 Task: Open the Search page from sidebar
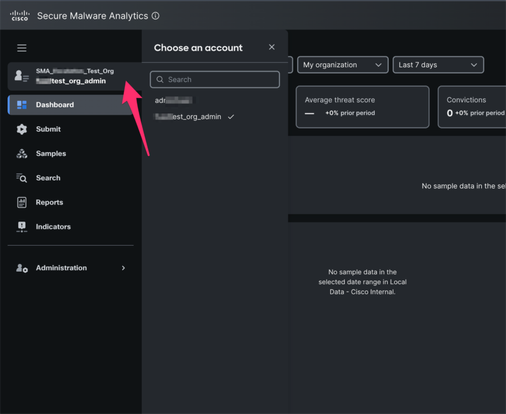(x=48, y=178)
